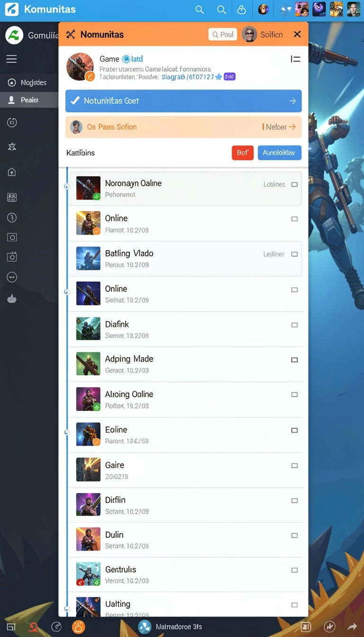Click the news panel icon in sidebar

click(12, 197)
